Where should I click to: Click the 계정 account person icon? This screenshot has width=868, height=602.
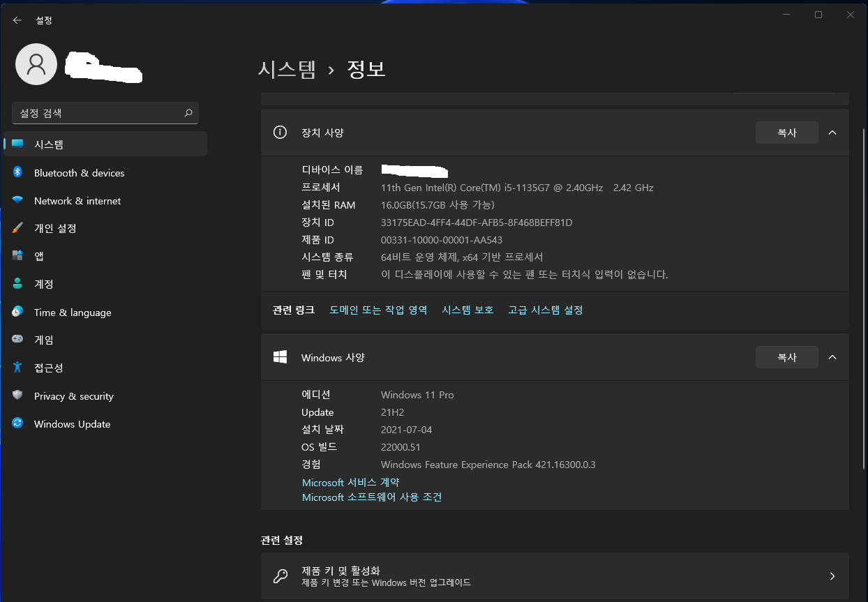tap(17, 284)
